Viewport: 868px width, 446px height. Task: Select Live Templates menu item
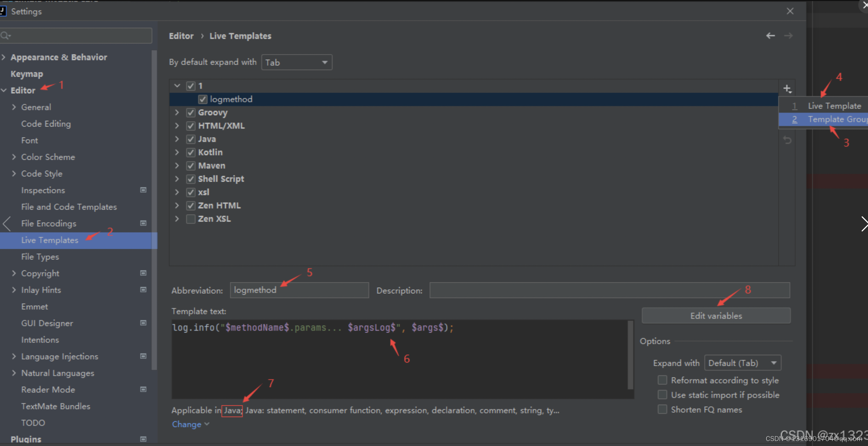coord(51,240)
